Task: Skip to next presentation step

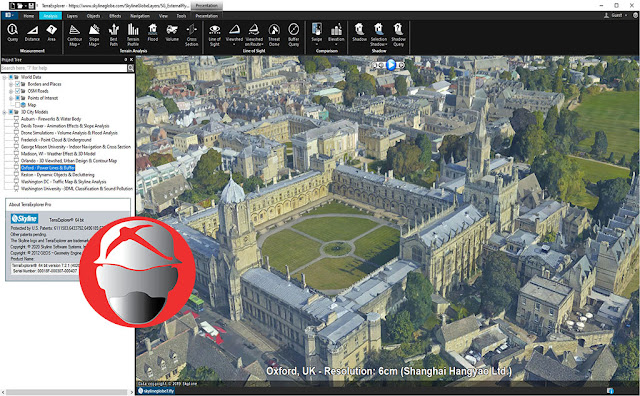Action: (x=401, y=65)
